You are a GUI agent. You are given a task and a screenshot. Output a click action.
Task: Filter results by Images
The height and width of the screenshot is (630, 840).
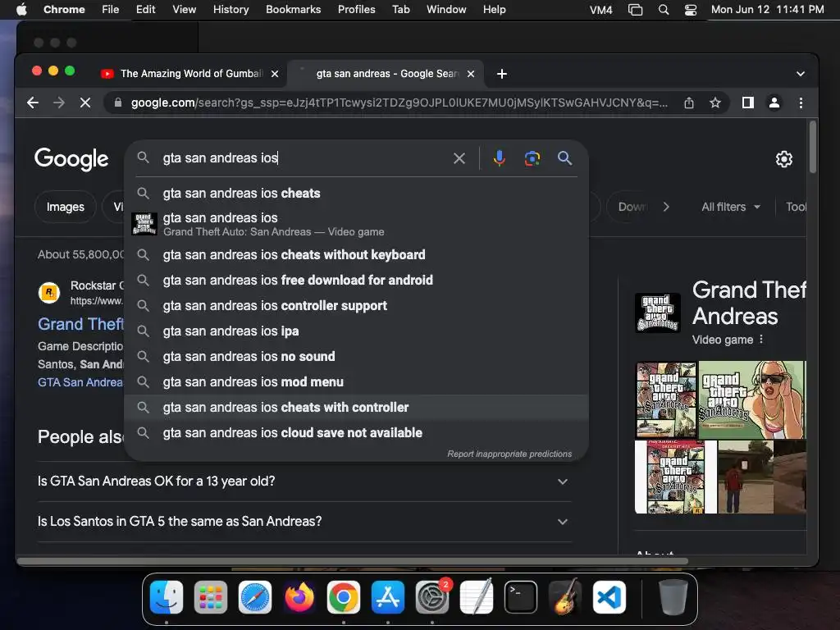pos(66,207)
